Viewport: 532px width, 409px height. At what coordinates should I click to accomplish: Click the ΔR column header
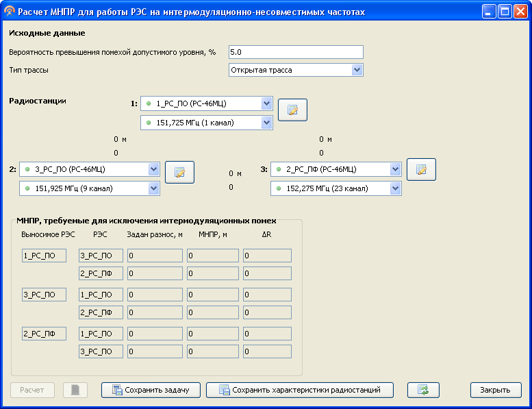click(266, 234)
